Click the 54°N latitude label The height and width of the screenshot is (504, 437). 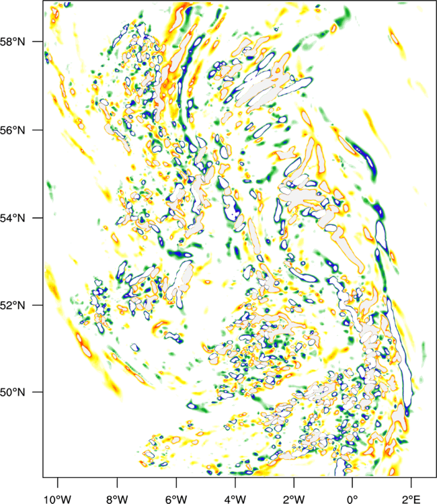coord(13,218)
